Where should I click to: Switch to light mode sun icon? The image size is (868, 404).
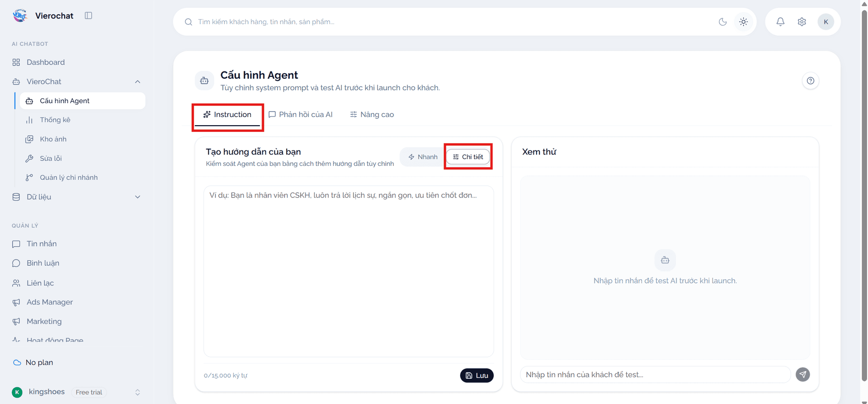[743, 22]
